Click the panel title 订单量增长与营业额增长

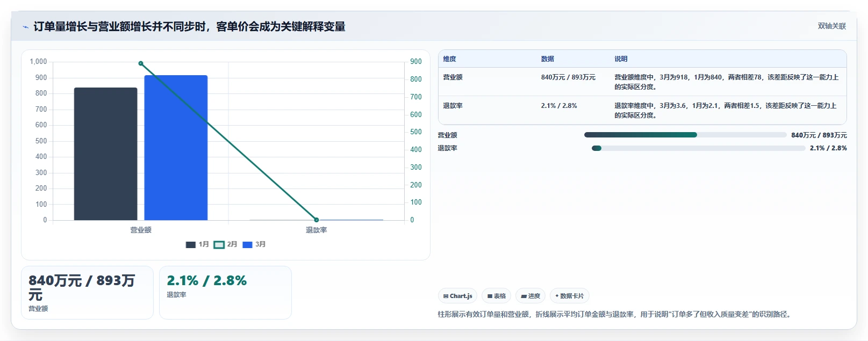coord(189,27)
